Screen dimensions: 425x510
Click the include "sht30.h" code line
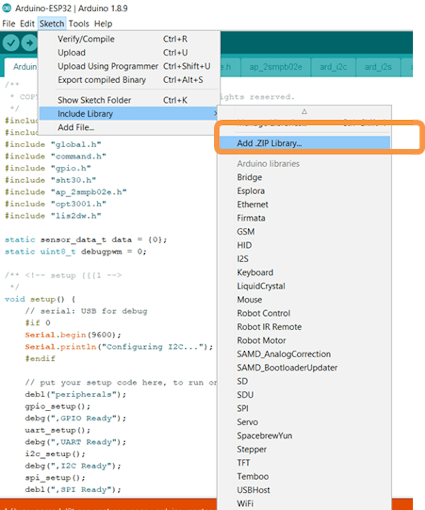coord(50,180)
